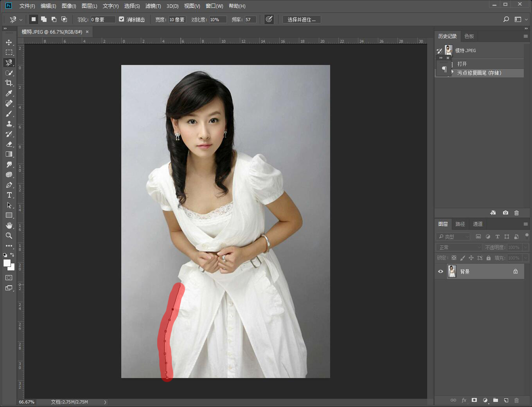Create a new history snapshot camera icon
This screenshot has width=532, height=407.
click(x=505, y=213)
